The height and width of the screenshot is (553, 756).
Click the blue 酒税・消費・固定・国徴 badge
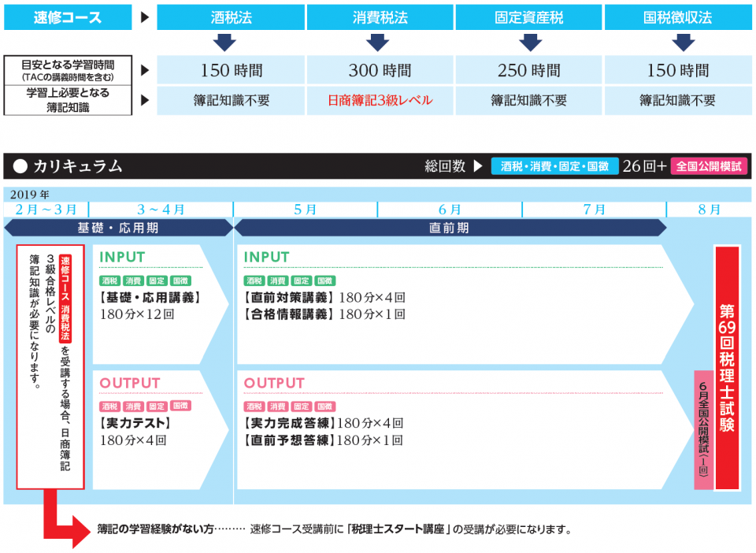point(554,166)
